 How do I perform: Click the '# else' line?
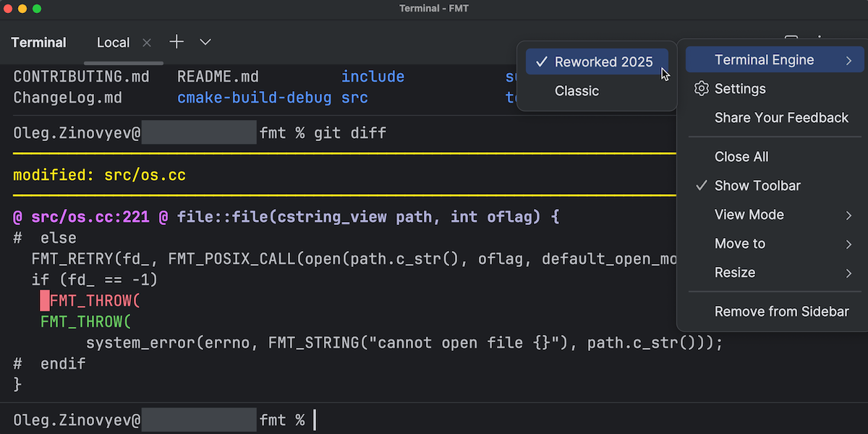click(45, 238)
